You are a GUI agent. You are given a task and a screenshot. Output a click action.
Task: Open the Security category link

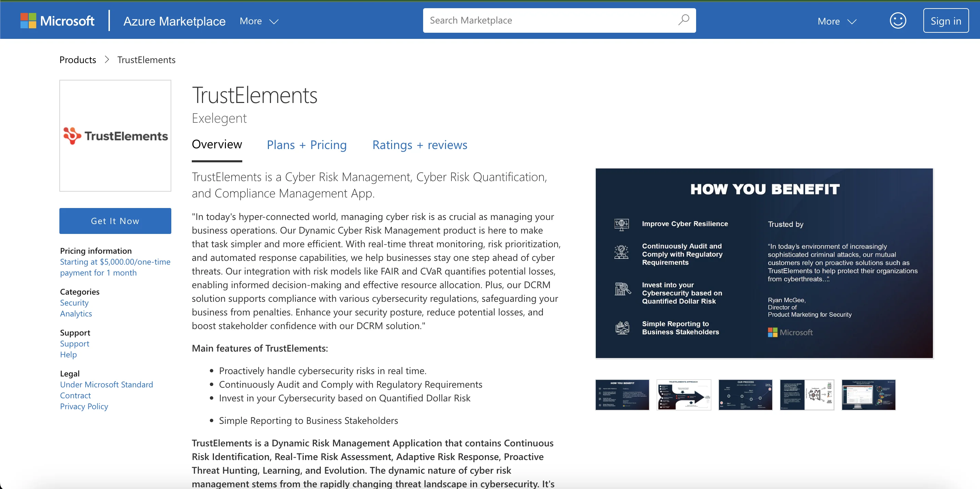74,303
